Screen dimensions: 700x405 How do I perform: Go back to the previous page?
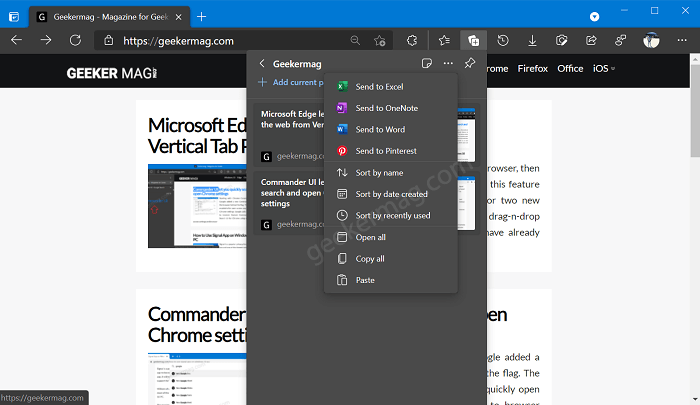(x=17, y=41)
